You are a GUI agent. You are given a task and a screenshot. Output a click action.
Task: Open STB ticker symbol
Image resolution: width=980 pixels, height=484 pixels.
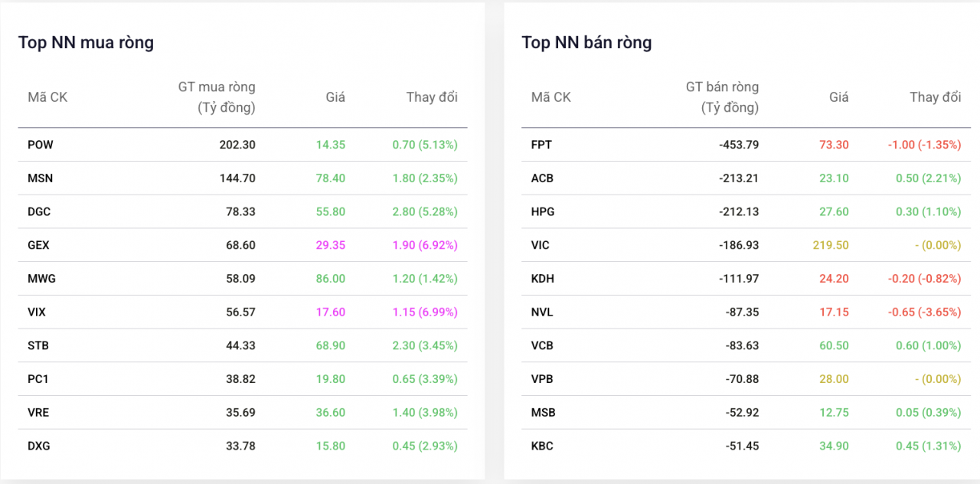(x=38, y=346)
